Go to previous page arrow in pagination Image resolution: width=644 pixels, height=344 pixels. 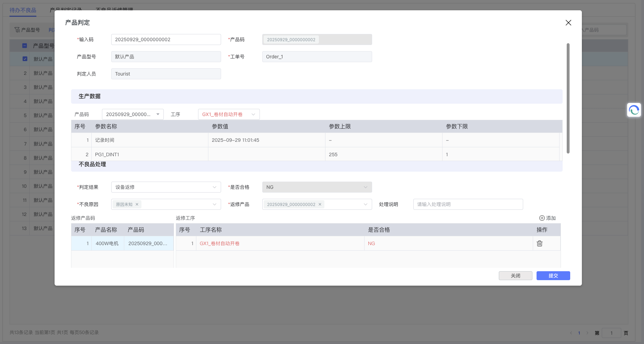[571, 333]
